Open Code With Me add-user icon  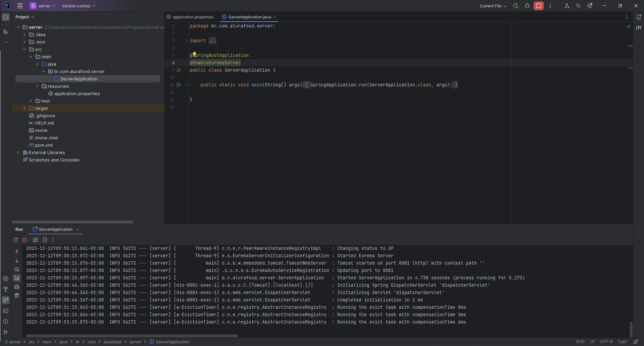point(567,6)
